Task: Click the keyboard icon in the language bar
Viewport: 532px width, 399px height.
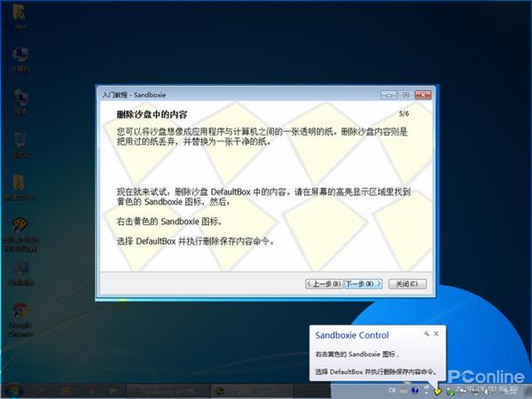Action: pyautogui.click(x=403, y=391)
